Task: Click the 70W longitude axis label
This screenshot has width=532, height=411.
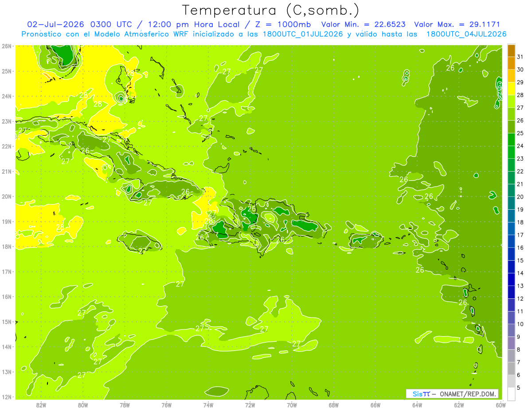Action: (292, 405)
